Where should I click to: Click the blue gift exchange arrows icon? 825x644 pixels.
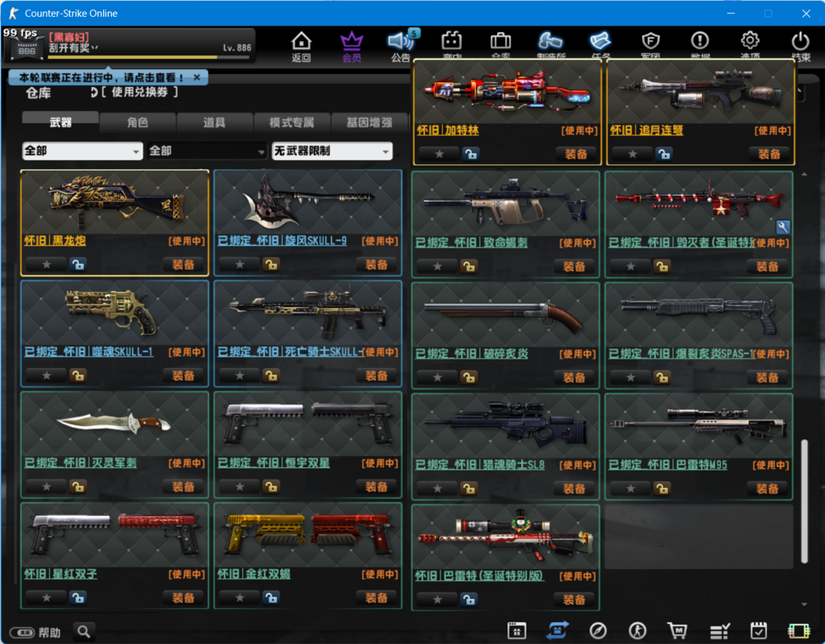(558, 630)
